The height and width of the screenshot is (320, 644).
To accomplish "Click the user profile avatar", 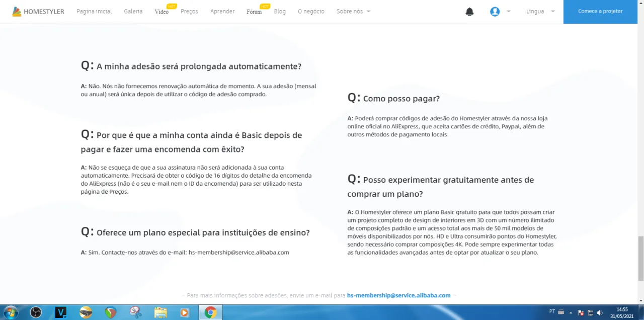I will point(495,12).
